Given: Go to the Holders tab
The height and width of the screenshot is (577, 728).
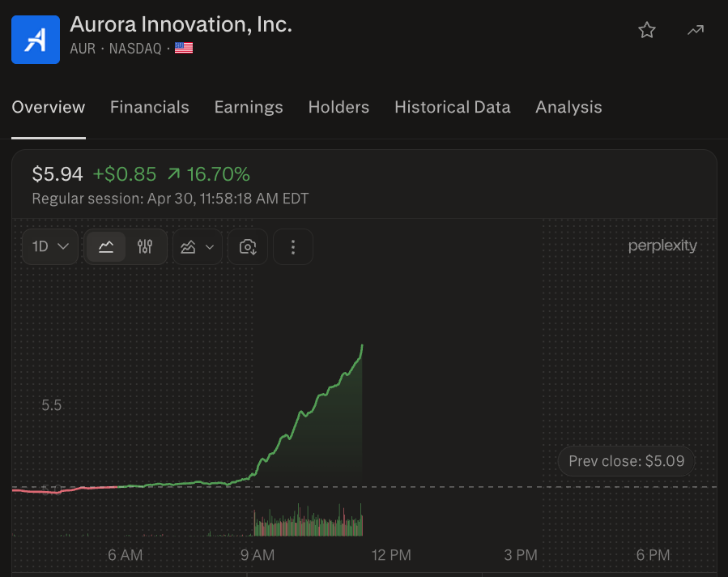Looking at the screenshot, I should click(338, 107).
